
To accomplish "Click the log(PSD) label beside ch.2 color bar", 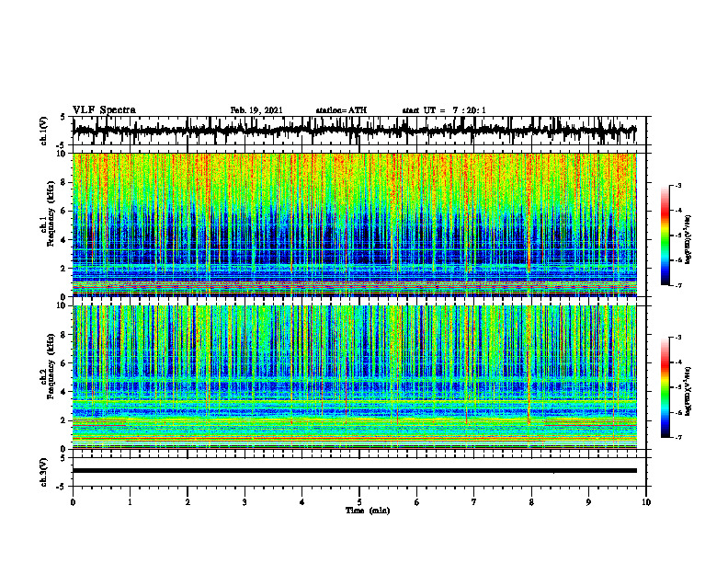I will (x=689, y=391).
